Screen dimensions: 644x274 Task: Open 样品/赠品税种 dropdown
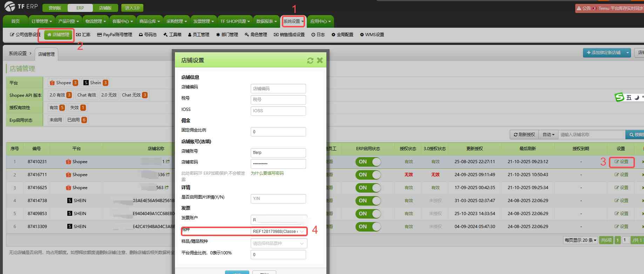279,243
